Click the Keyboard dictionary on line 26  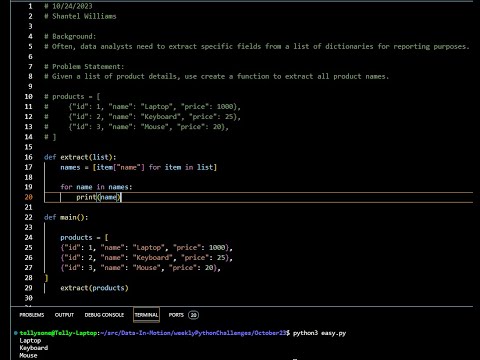pos(146,257)
